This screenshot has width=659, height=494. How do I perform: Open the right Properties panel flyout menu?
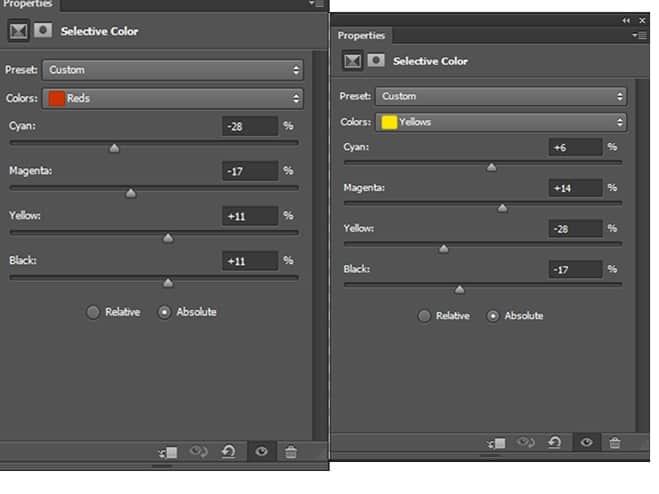(640, 36)
